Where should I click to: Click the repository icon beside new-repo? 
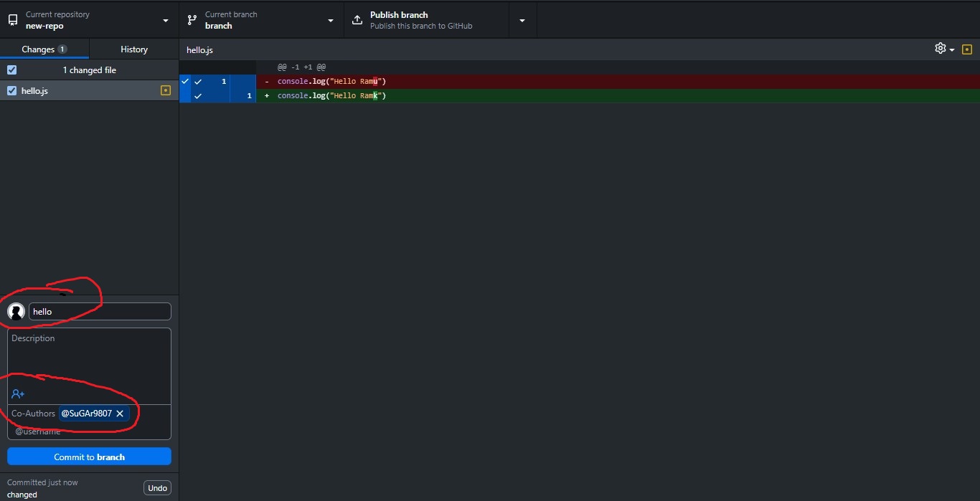click(x=13, y=20)
